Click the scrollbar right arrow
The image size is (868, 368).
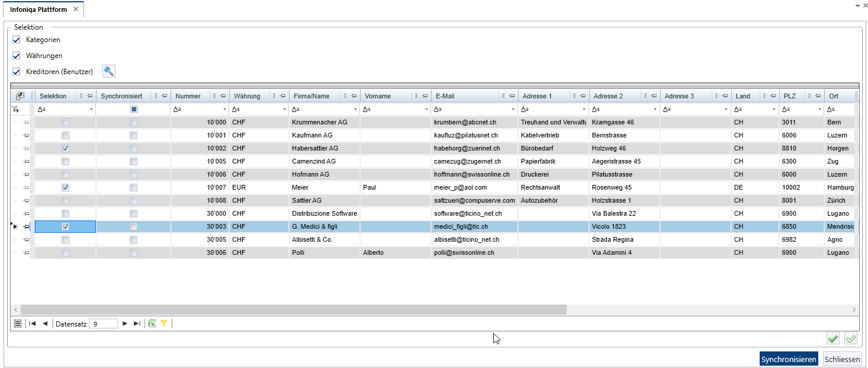pos(854,309)
